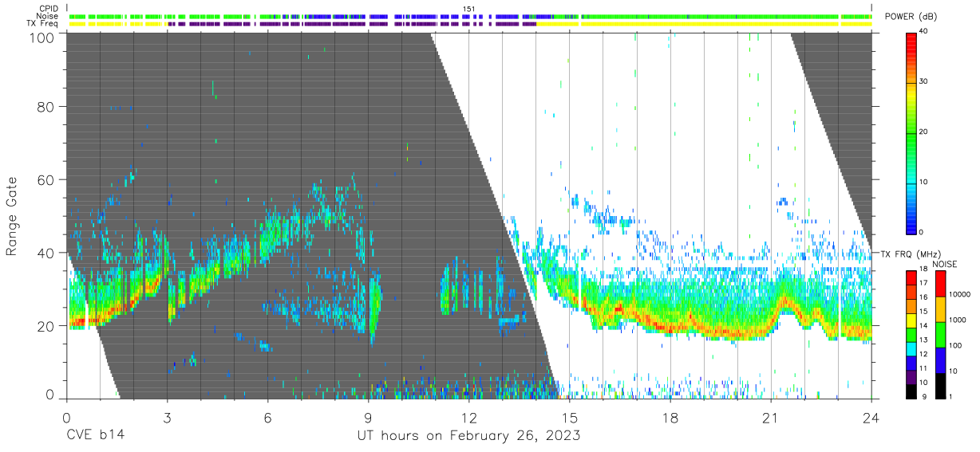Click NOISE legend tick '1000'
980x452 pixels.
tap(958, 320)
